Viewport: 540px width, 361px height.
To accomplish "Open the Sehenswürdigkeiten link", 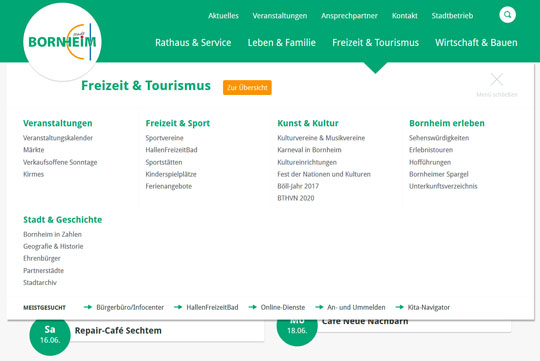I will coord(439,138).
